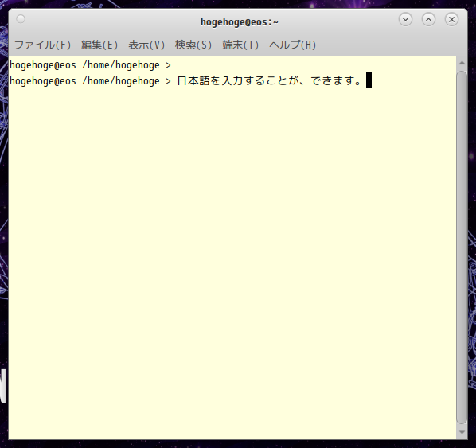476x448 pixels.
Task: Open the ヘルプ(H) menu
Action: coord(292,45)
